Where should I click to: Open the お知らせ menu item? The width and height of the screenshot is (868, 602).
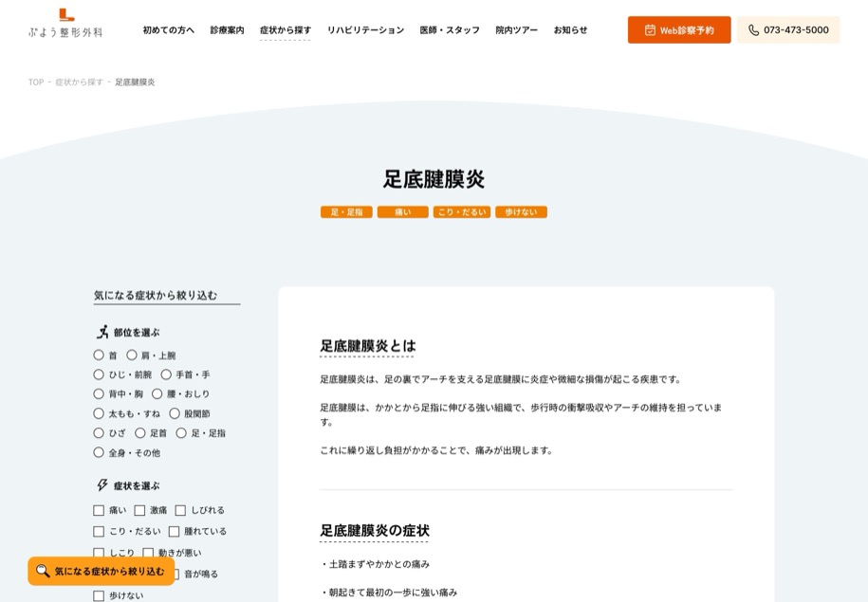pos(570,30)
